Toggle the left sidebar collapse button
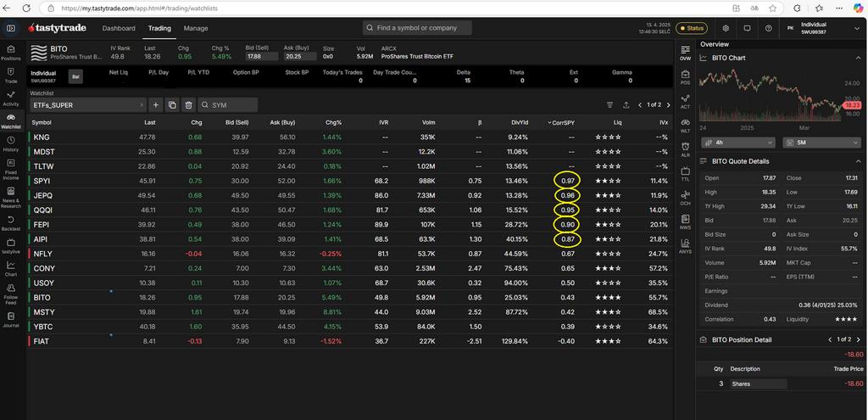The height and width of the screenshot is (420, 868). 11,28
